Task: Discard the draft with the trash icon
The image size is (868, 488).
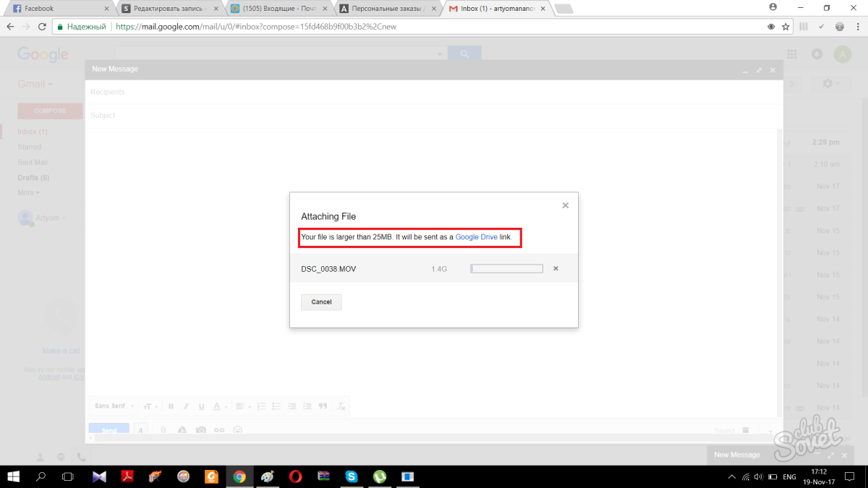Action: point(746,431)
